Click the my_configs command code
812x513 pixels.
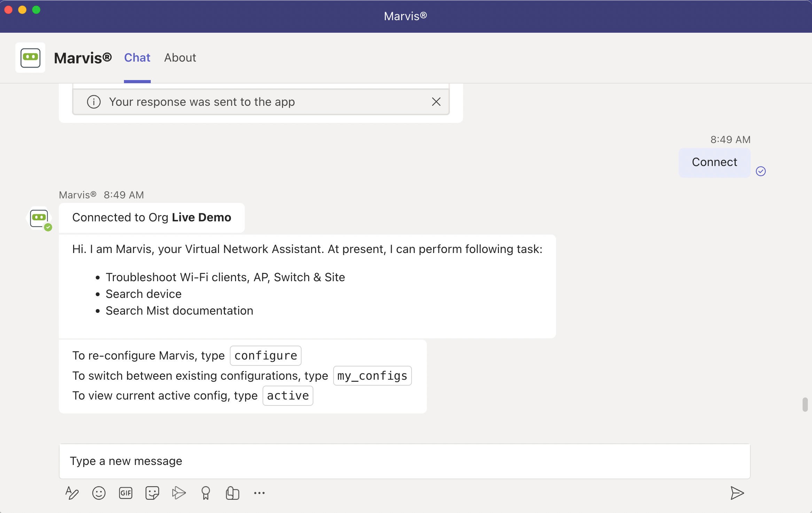tap(372, 376)
